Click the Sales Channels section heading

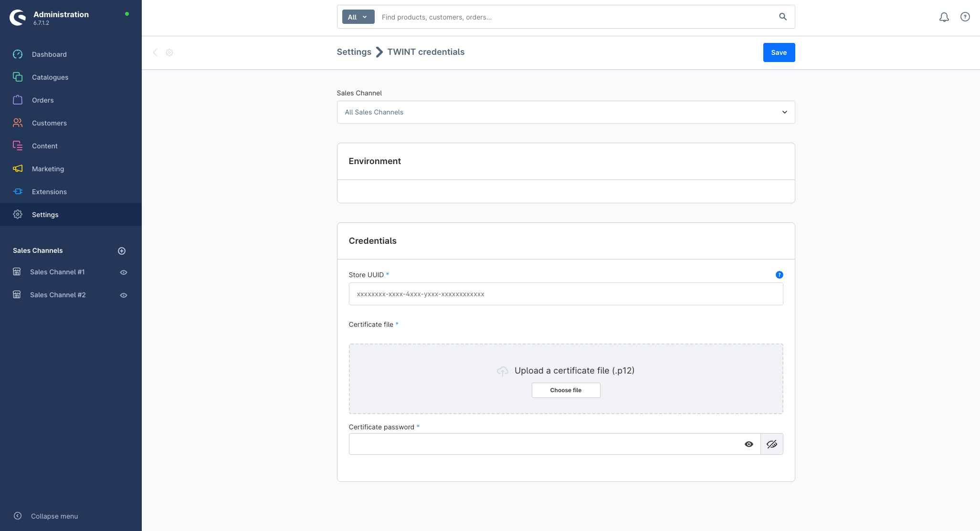pos(38,250)
